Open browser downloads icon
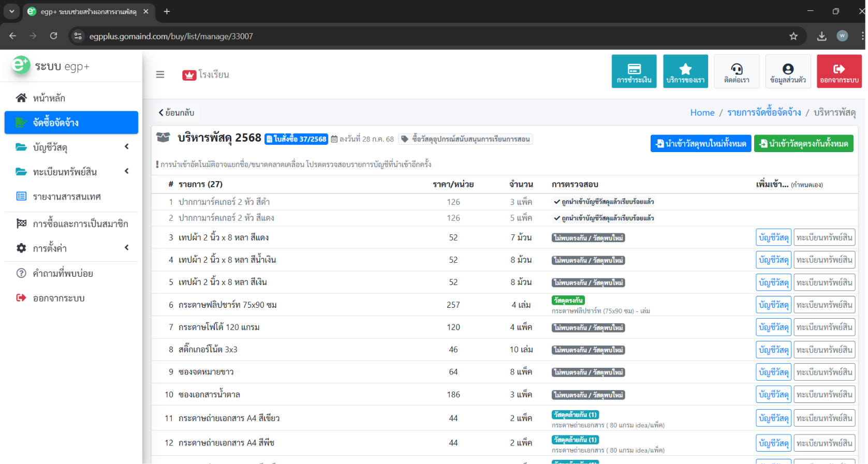868x464 pixels. click(x=821, y=36)
